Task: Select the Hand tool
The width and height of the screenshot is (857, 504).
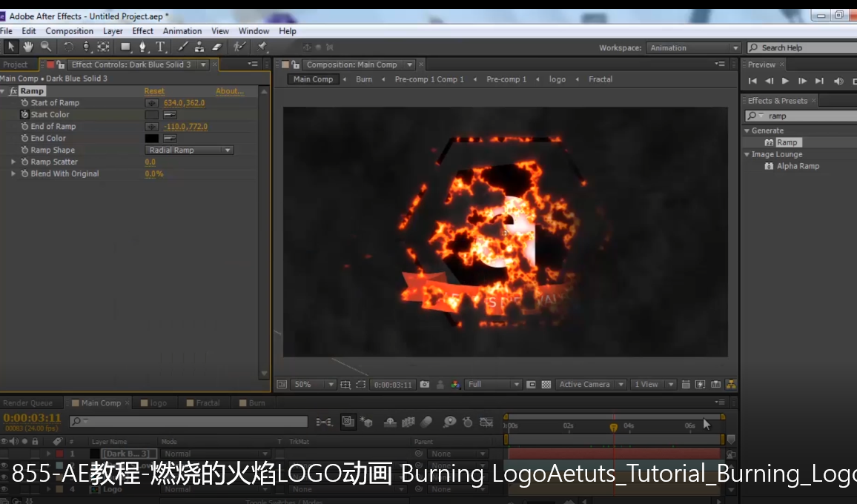Action: 28,47
